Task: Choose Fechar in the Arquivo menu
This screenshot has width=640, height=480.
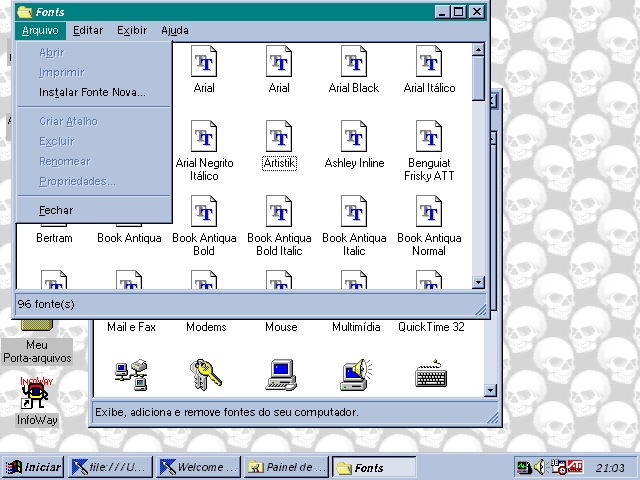Action: [x=94, y=210]
